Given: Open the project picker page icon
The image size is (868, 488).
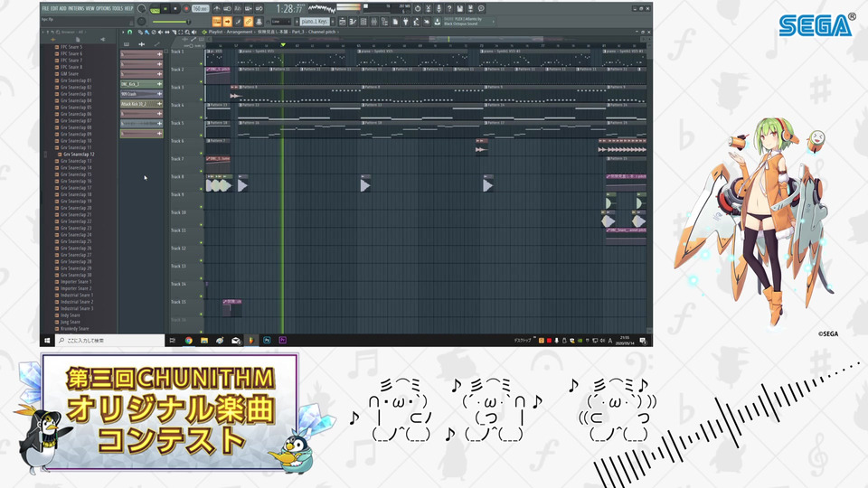Looking at the screenshot, I should [x=395, y=22].
